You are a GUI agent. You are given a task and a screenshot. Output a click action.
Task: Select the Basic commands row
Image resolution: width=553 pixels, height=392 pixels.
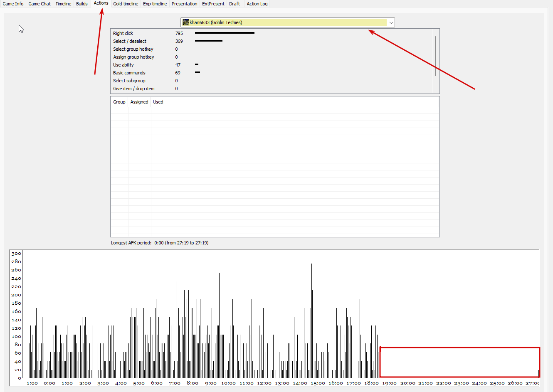271,73
